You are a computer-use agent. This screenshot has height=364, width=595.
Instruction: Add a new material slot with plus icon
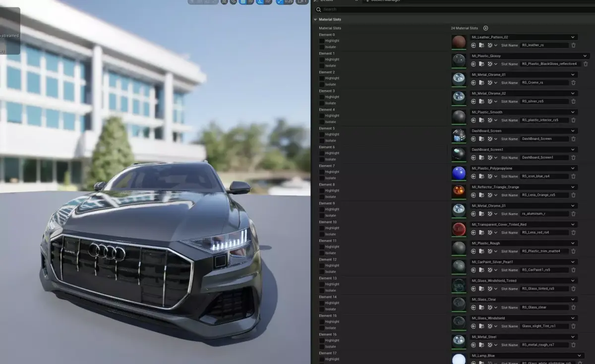[x=485, y=28]
